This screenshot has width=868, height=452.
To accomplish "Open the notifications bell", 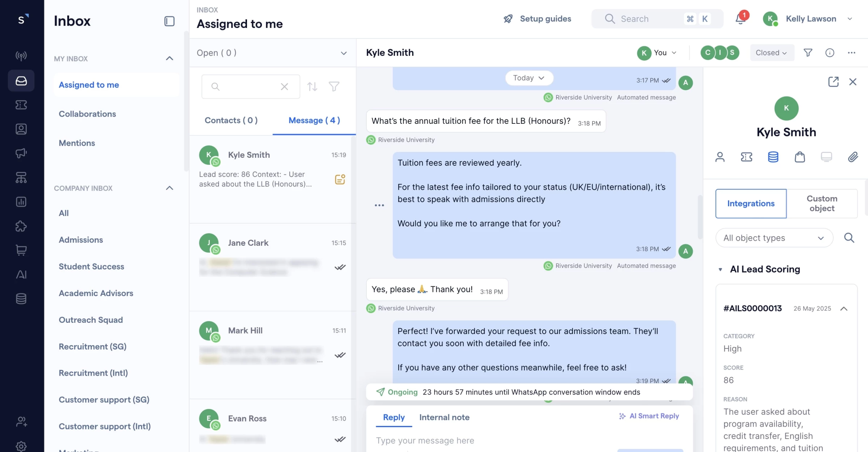I will (740, 18).
